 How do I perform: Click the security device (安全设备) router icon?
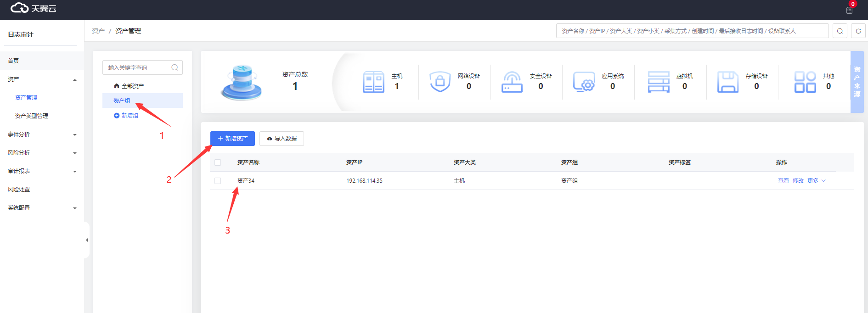click(512, 82)
